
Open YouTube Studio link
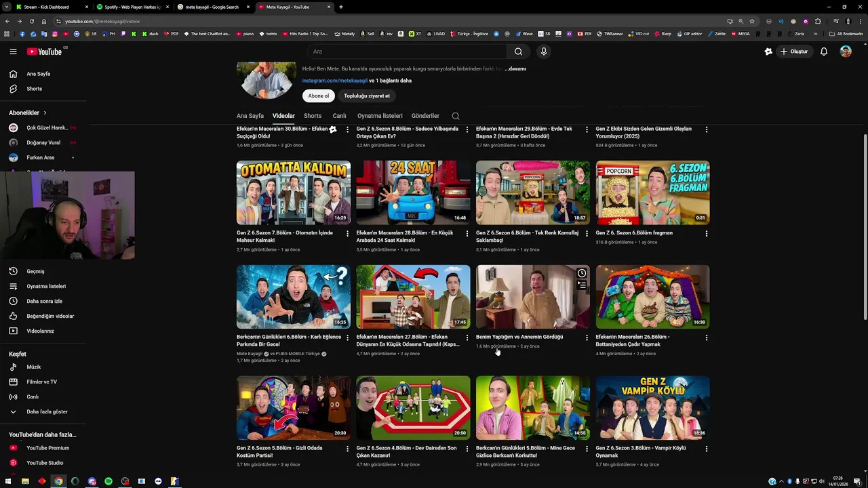coord(45,463)
